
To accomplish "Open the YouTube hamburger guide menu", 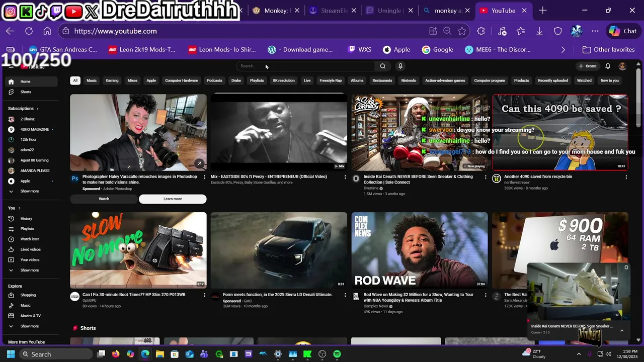I will click(x=11, y=66).
